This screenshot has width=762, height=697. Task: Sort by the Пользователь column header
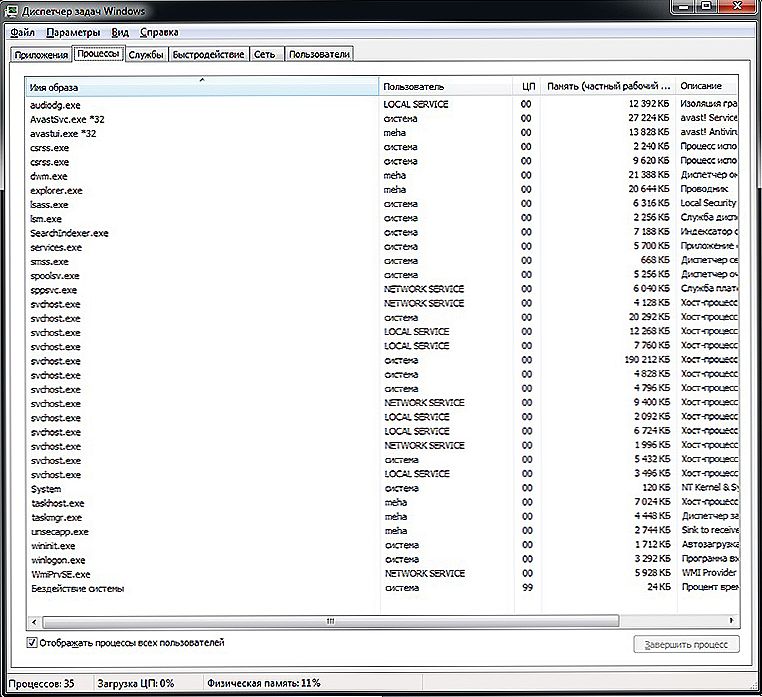pos(445,87)
